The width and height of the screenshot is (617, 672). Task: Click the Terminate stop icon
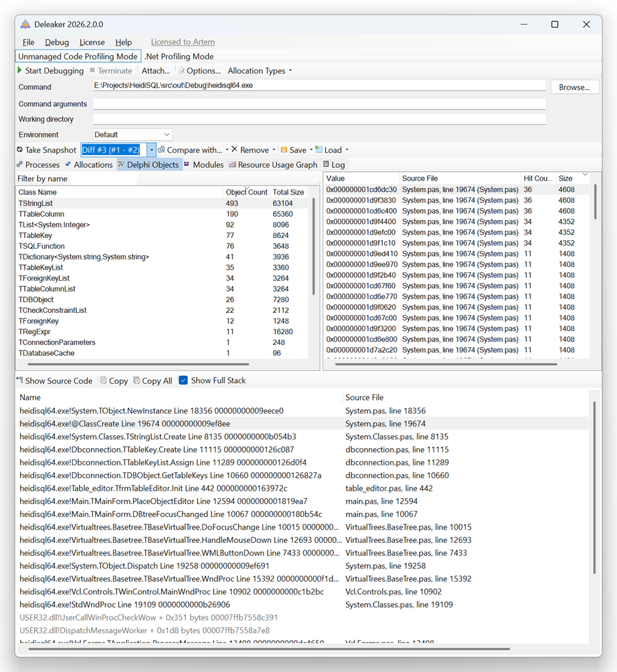(92, 70)
